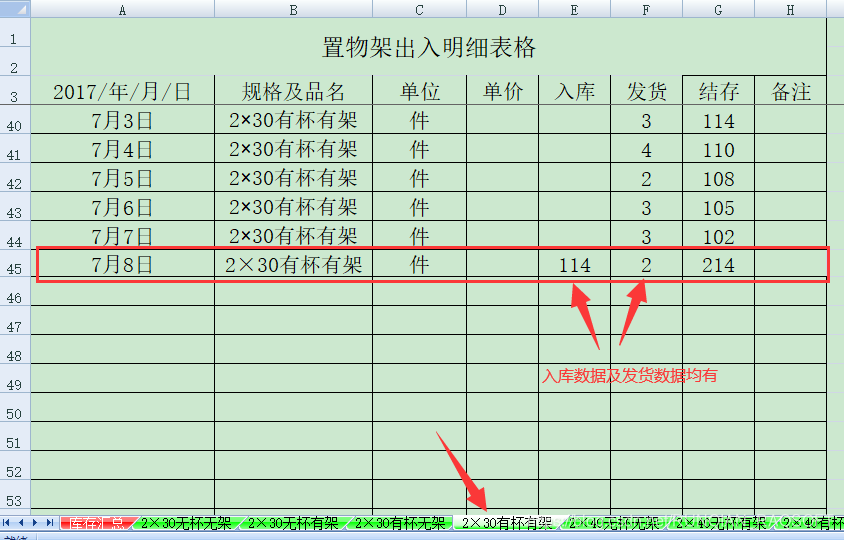Select row 40 header
844x540 pixels.
click(x=15, y=120)
